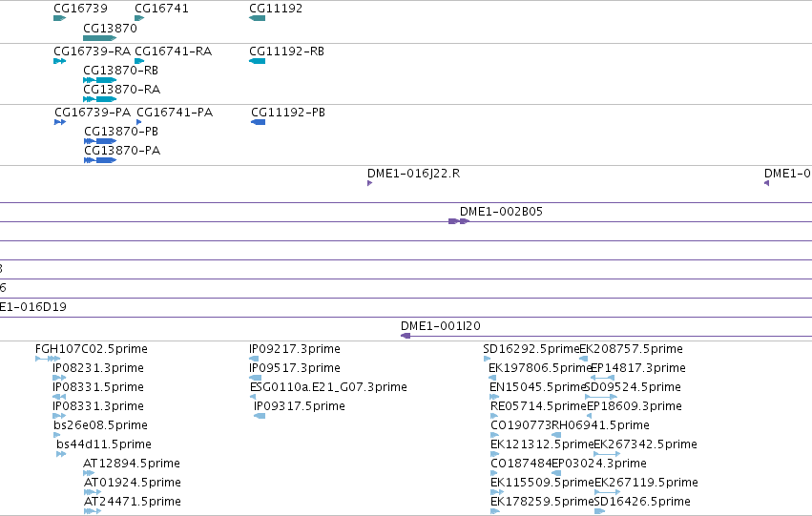Select transcript label CG16739-RA

coord(92,52)
